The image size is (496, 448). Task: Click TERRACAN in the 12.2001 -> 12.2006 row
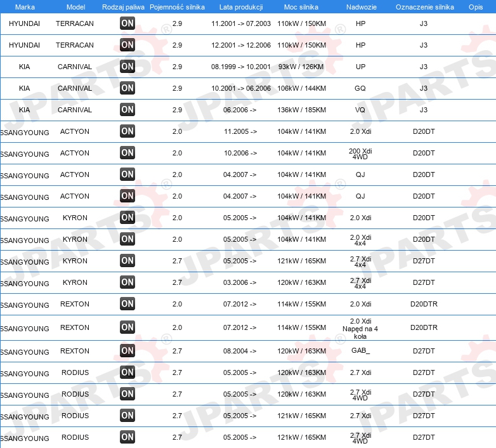point(75,45)
